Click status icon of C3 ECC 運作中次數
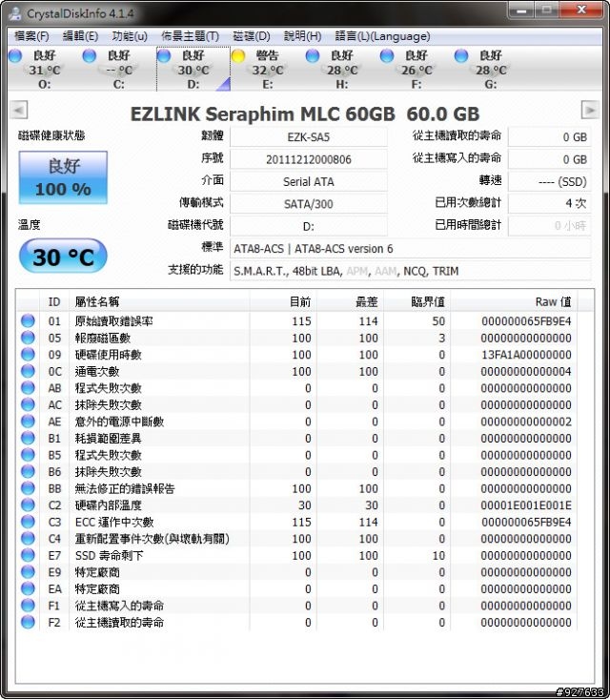610x700 pixels. point(28,522)
